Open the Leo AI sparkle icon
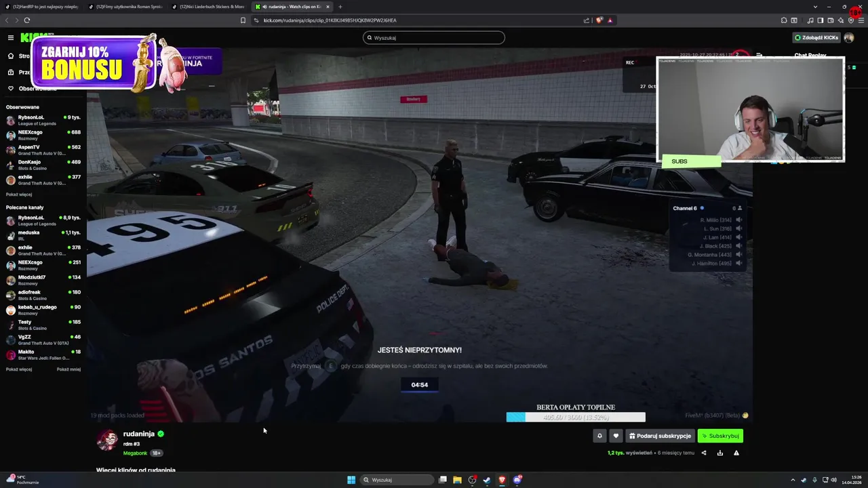The image size is (868, 488). pos(841,20)
